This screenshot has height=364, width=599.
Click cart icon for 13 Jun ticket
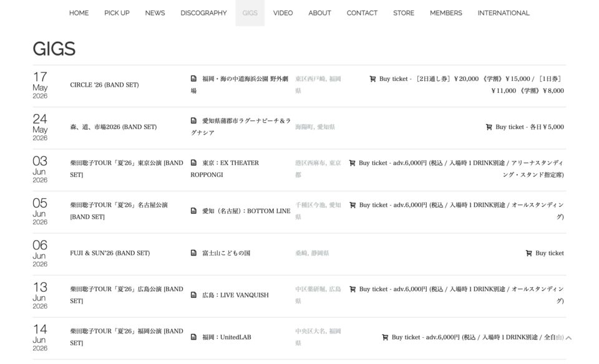click(353, 289)
